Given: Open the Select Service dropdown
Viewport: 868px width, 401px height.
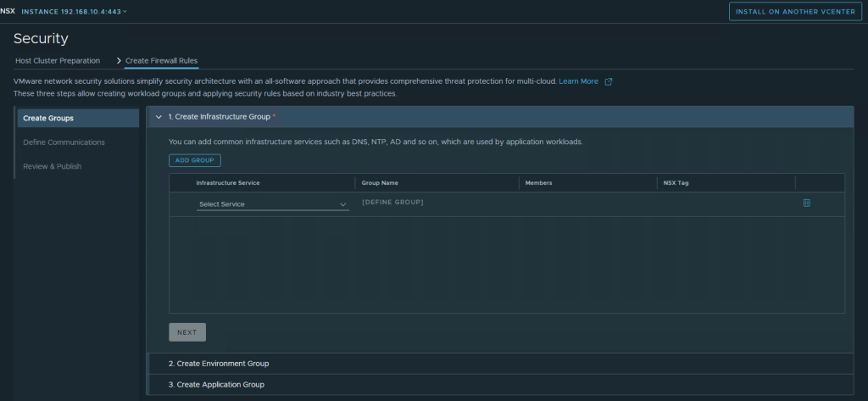Looking at the screenshot, I should click(272, 204).
